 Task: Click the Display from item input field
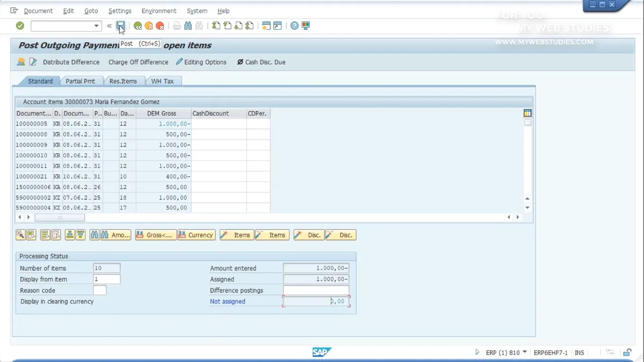(107, 279)
